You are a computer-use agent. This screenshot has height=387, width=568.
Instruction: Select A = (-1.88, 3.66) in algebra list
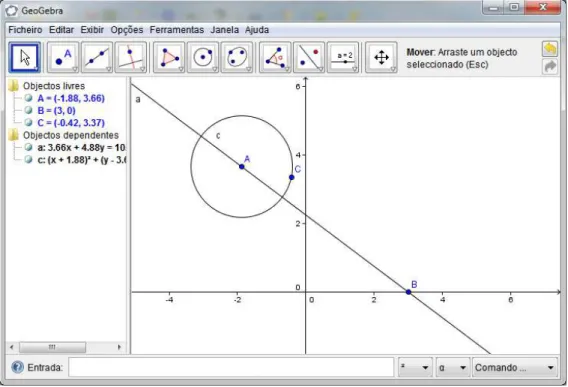pyautogui.click(x=71, y=98)
